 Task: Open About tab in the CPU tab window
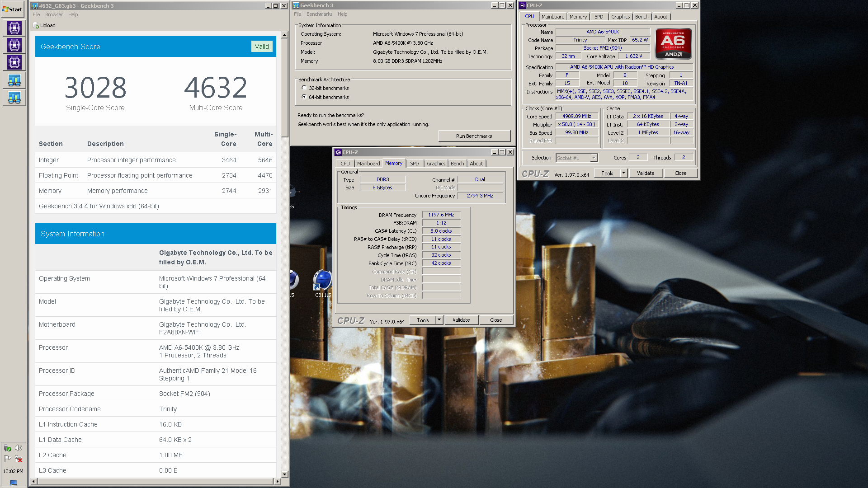point(660,17)
